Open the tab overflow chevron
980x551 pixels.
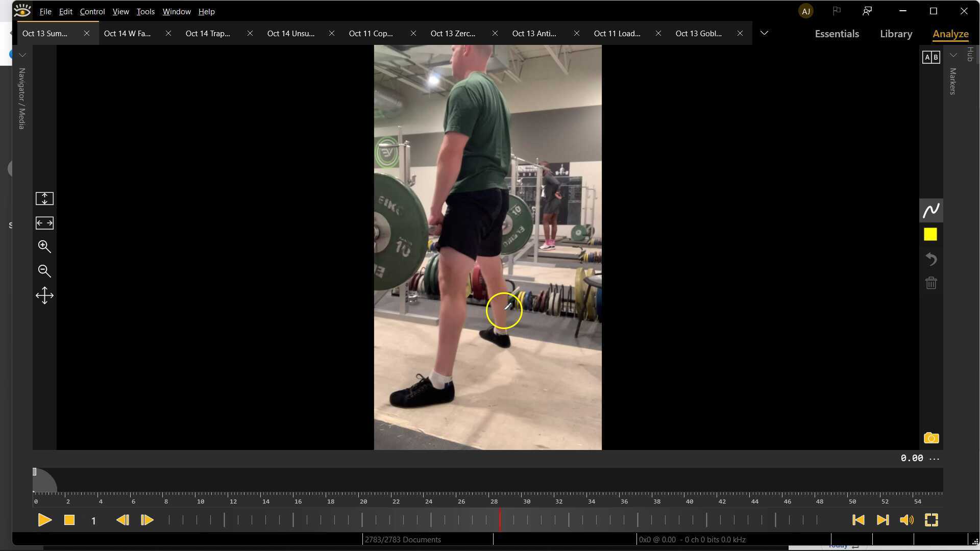pos(764,33)
